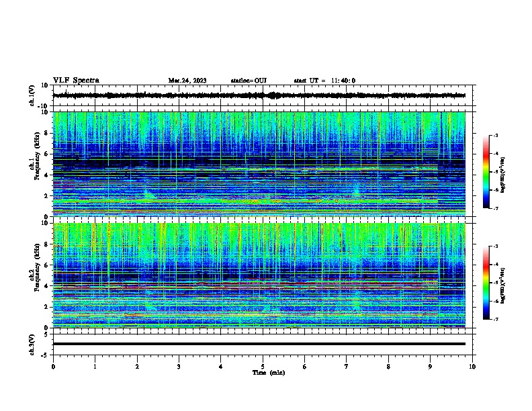Viewport: 532px width, 411px height.
Task: Click time axis tick label "8"
Action: pos(388,367)
